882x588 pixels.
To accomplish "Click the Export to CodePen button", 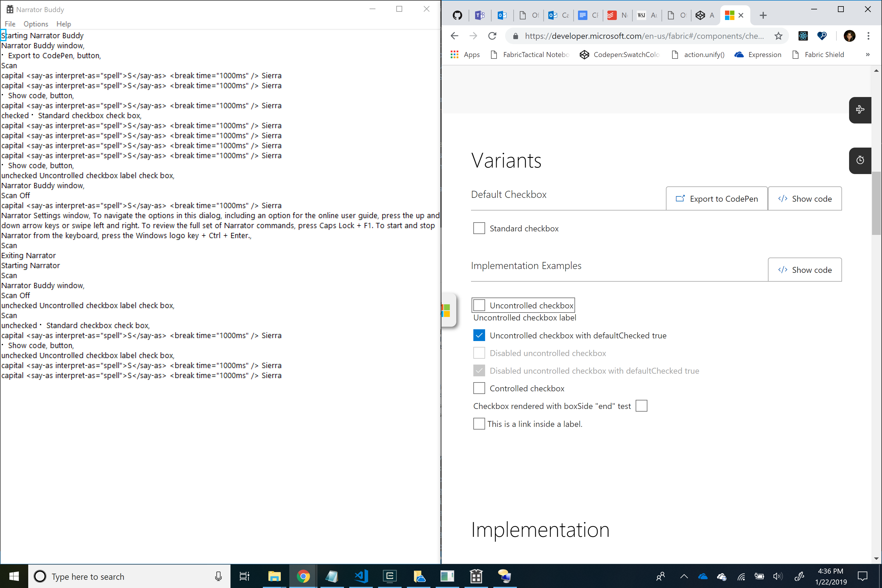I will point(717,198).
